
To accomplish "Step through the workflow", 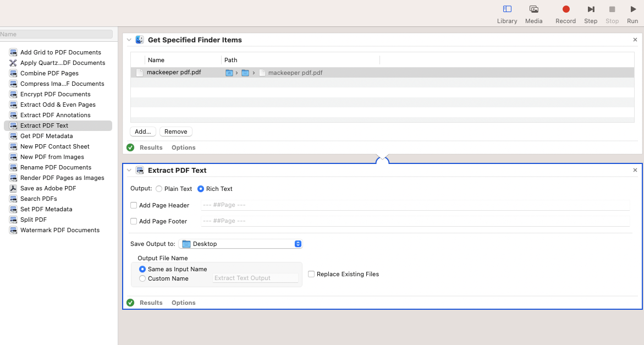I will [591, 9].
